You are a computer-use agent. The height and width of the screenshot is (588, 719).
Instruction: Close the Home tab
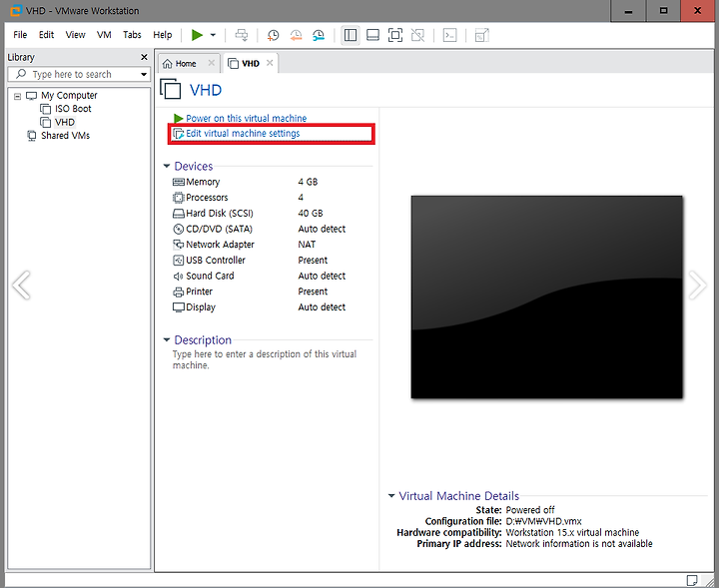click(x=212, y=63)
